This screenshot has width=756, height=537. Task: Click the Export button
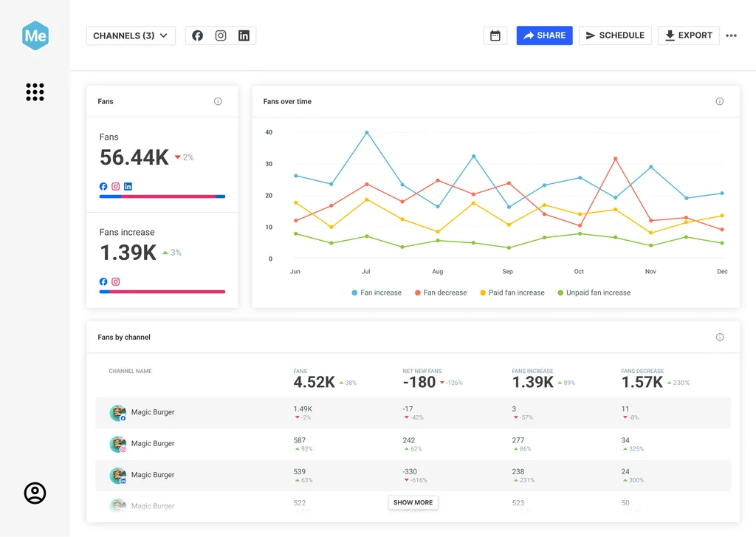[688, 35]
